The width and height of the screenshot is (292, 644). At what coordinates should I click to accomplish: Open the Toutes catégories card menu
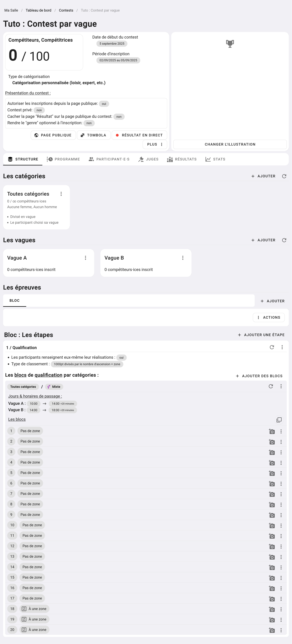(x=61, y=194)
